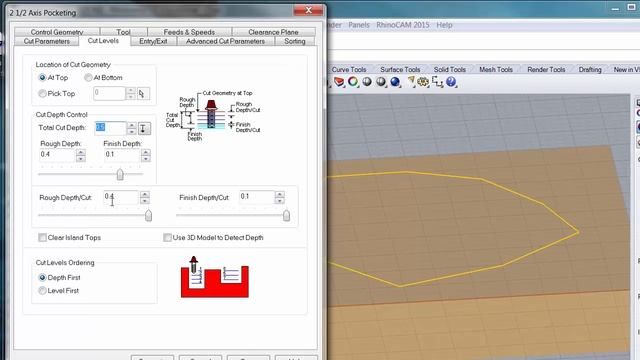
Task: Open the RhinoCAM 2015 menu
Action: [x=402, y=25]
